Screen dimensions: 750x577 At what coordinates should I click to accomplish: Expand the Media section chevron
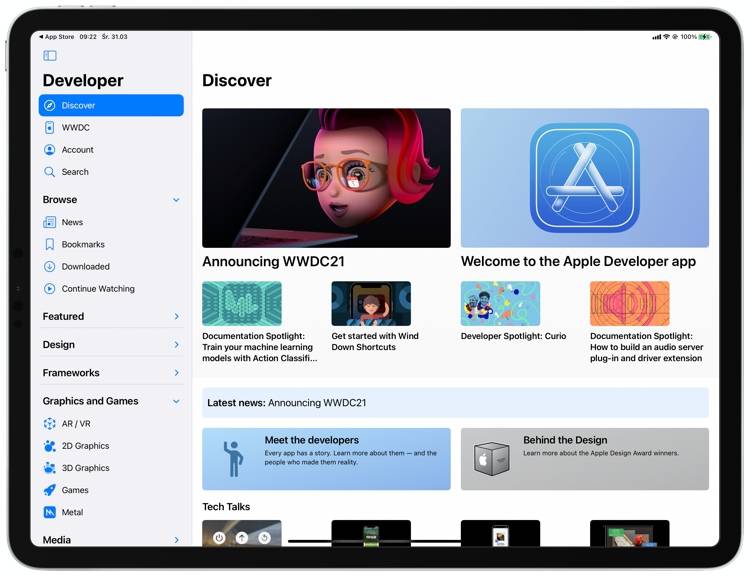click(x=176, y=540)
